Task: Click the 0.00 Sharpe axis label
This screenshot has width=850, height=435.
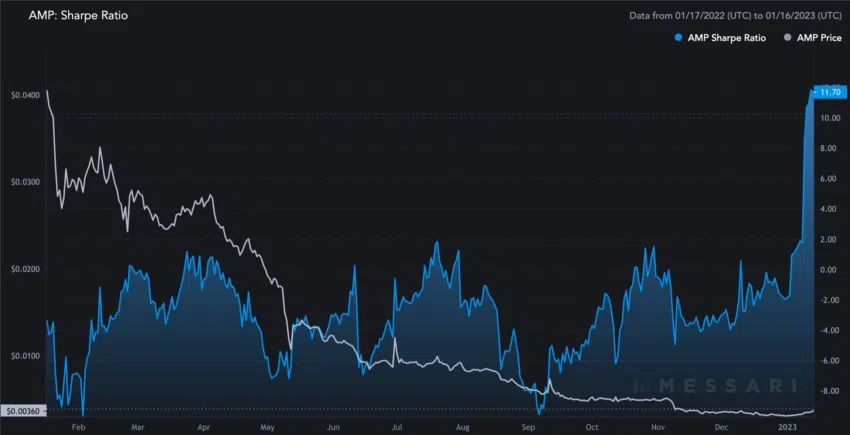Action: tap(830, 270)
